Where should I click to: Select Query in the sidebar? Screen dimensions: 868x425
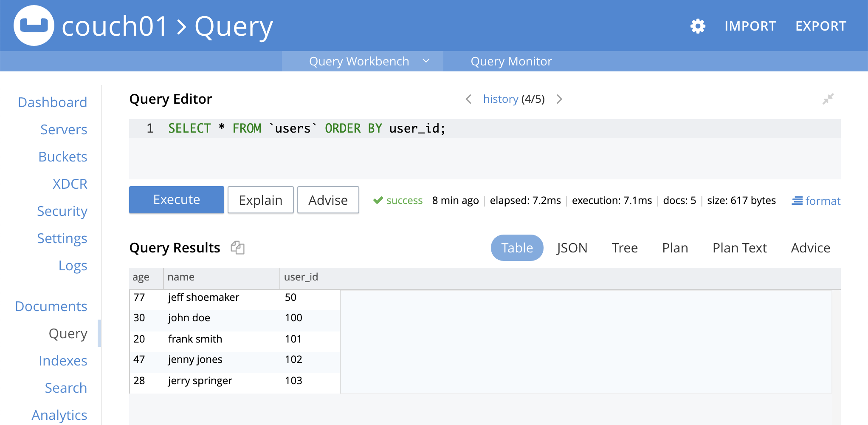68,334
